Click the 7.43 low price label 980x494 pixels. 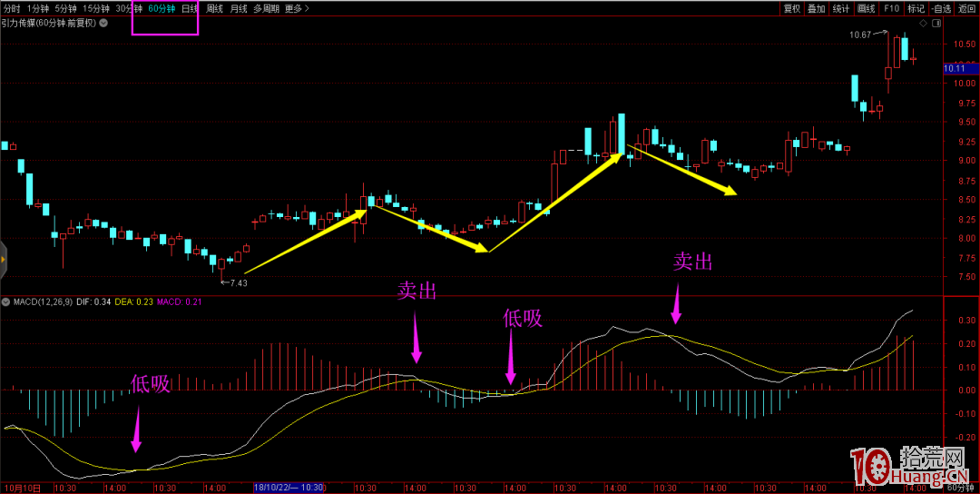(x=238, y=283)
